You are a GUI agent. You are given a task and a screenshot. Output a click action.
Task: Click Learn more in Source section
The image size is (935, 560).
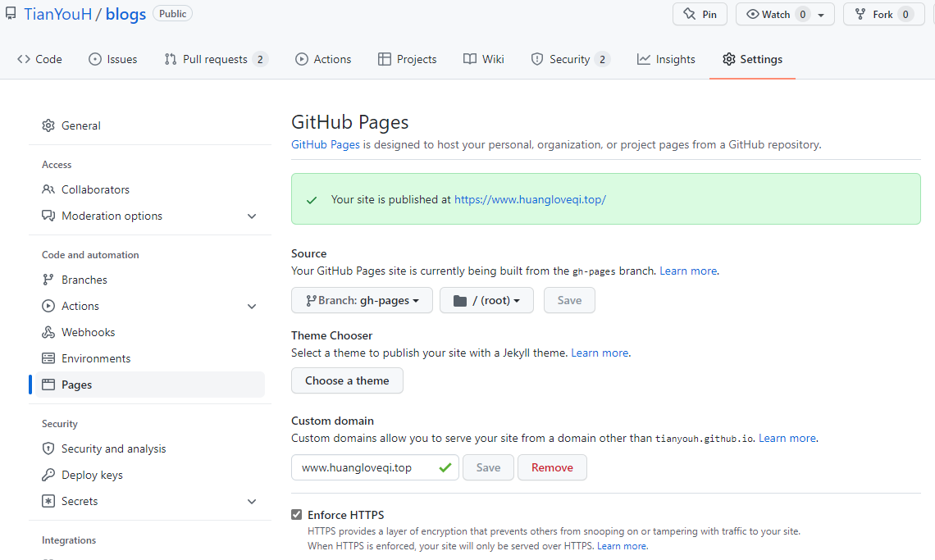688,271
